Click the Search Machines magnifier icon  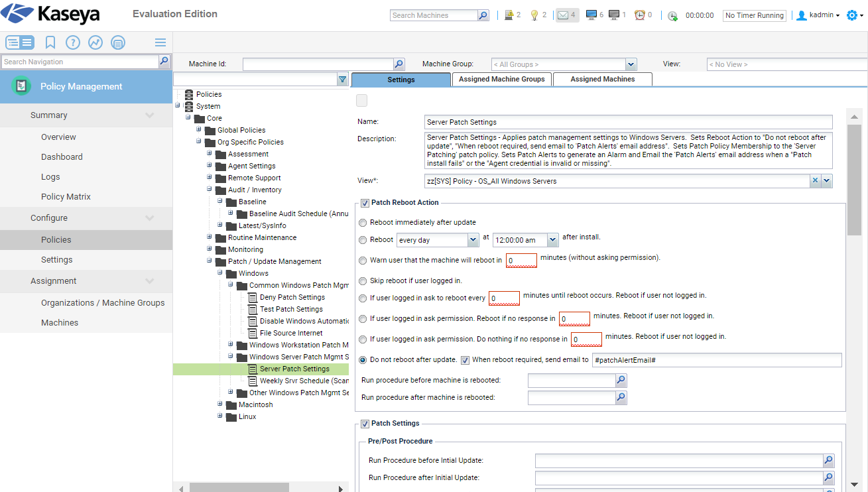(x=483, y=15)
